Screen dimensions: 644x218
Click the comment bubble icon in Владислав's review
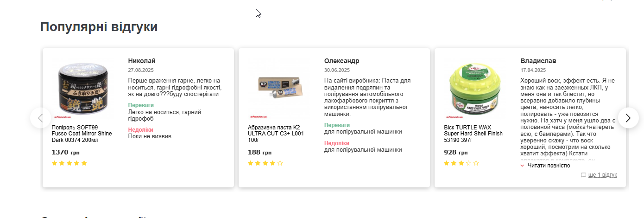pos(583,175)
